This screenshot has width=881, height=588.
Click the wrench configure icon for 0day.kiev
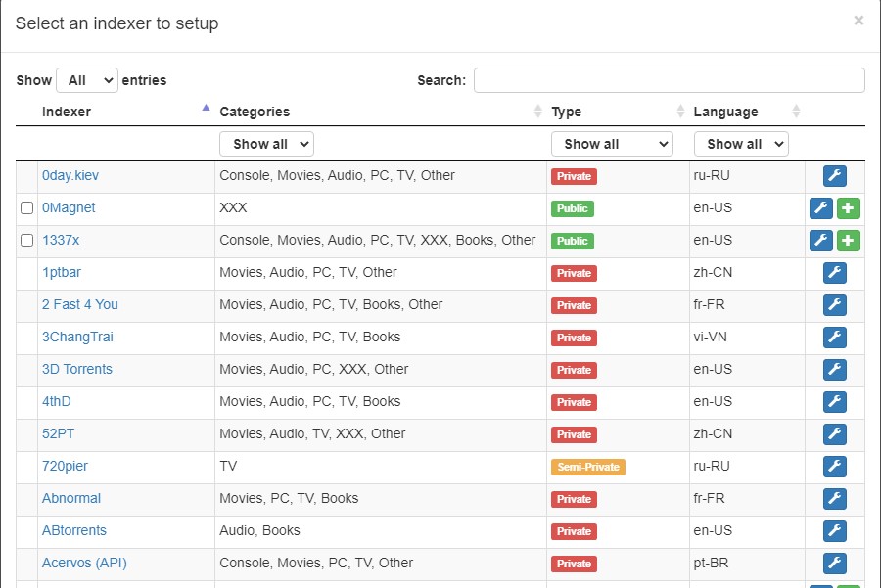tap(834, 176)
